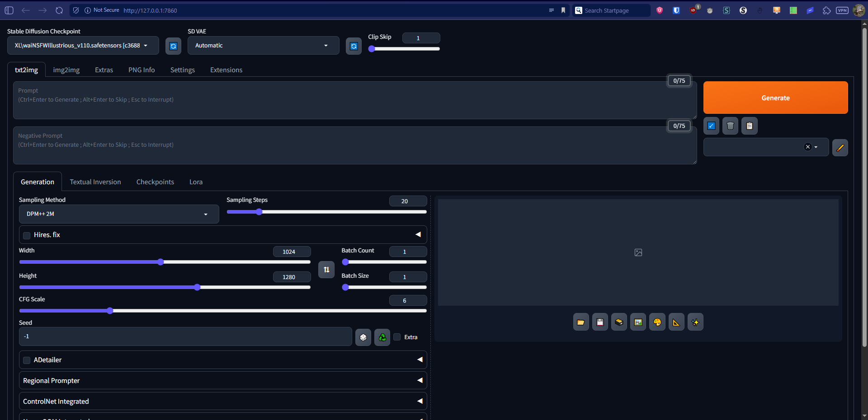Click into the Prompt text area
868x420 pixels.
355,100
